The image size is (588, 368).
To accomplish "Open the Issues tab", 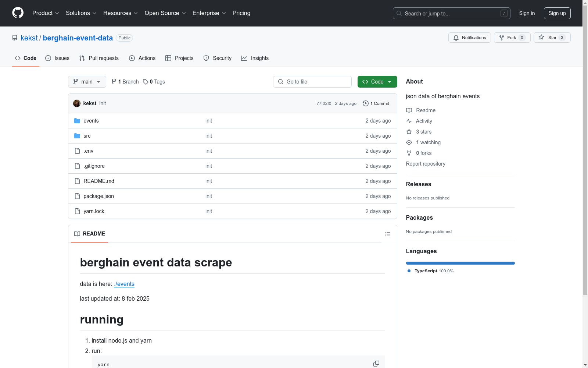I will pyautogui.click(x=57, y=58).
